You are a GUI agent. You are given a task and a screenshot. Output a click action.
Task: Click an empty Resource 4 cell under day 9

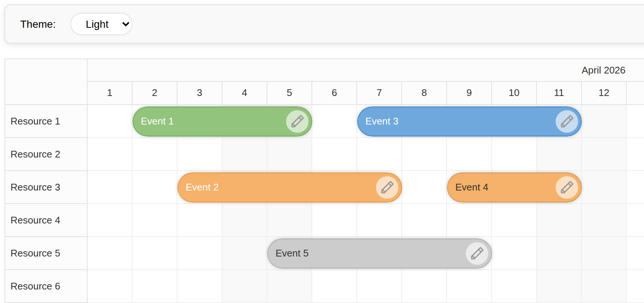(469, 220)
